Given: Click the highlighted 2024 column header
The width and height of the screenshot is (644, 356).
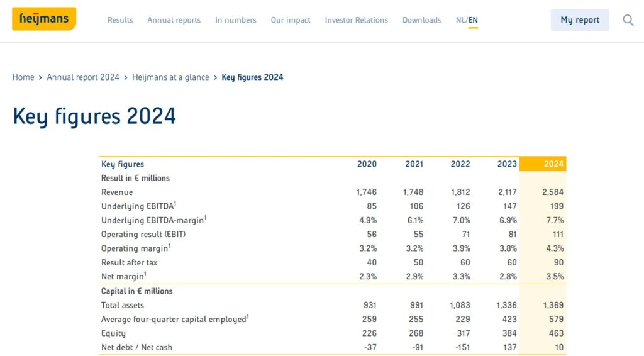Looking at the screenshot, I should coord(553,164).
